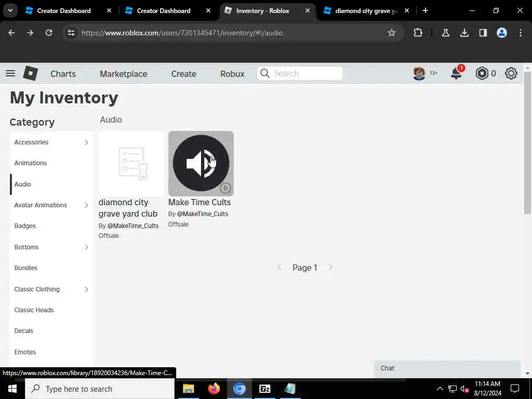Image resolution: width=532 pixels, height=399 pixels.
Task: Open the Create navigation item
Action: (183, 74)
